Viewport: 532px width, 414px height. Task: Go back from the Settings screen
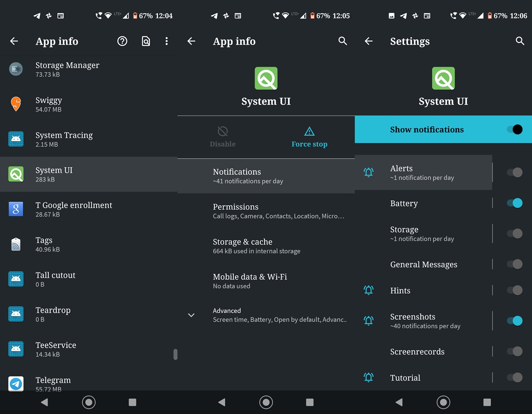[x=368, y=41]
